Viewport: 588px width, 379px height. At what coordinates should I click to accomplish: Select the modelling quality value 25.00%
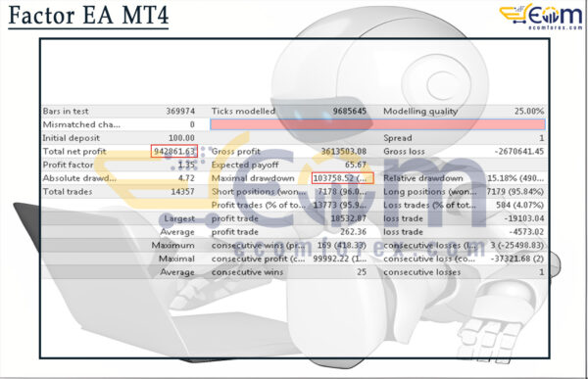tap(529, 112)
